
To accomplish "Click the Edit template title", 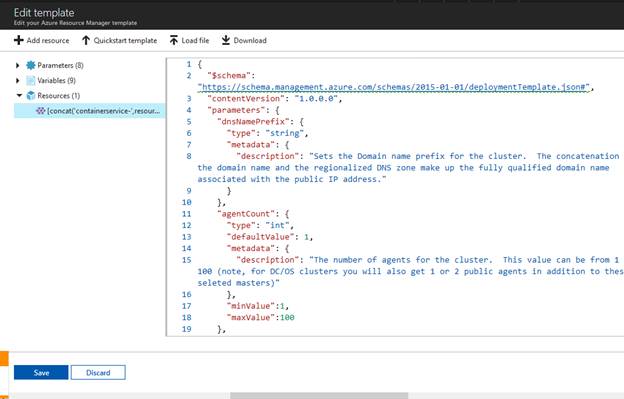I will click(x=44, y=13).
